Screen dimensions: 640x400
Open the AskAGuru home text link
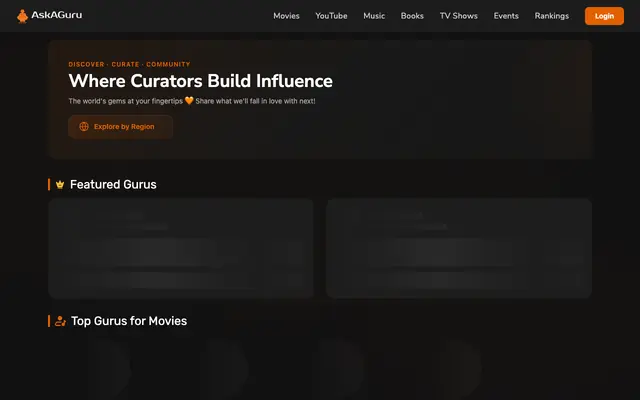tap(57, 15)
